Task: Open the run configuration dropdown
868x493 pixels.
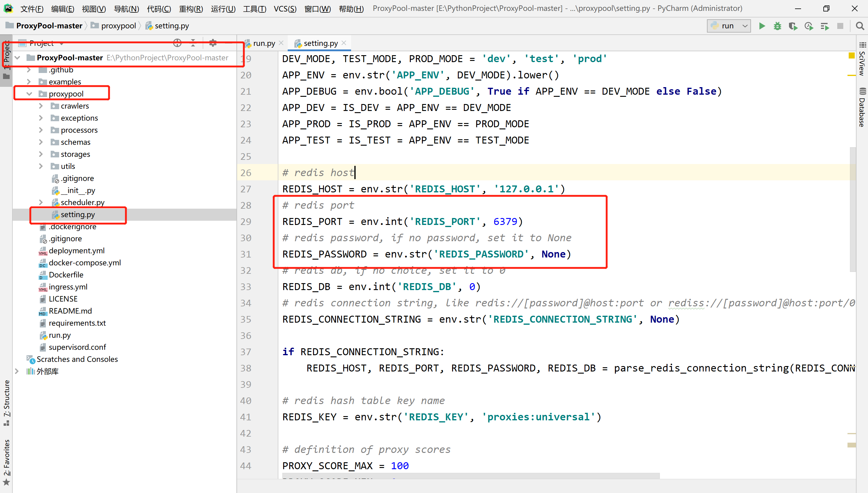Action: tap(728, 26)
